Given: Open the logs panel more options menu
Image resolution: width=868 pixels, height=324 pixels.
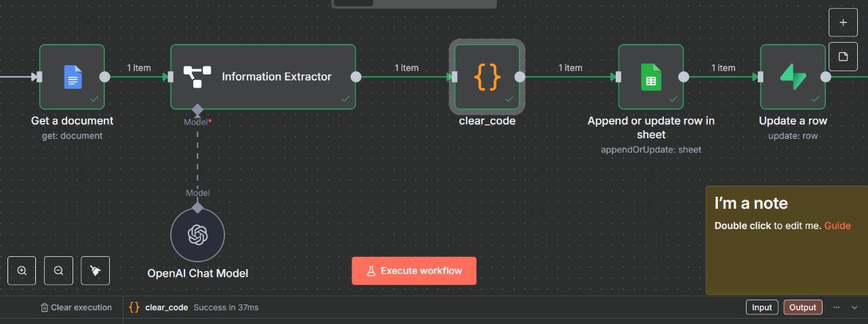Looking at the screenshot, I should 836,307.
